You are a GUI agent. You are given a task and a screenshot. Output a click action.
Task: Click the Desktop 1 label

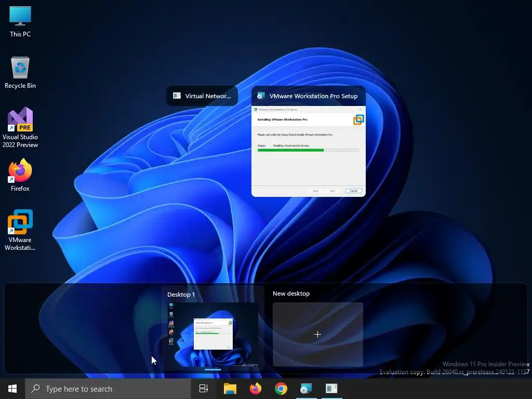tap(181, 295)
